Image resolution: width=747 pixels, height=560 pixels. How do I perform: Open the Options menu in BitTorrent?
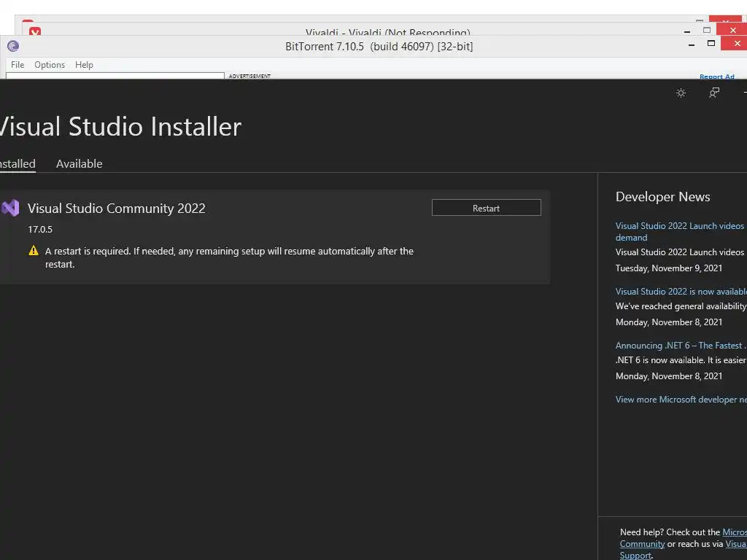tap(50, 65)
